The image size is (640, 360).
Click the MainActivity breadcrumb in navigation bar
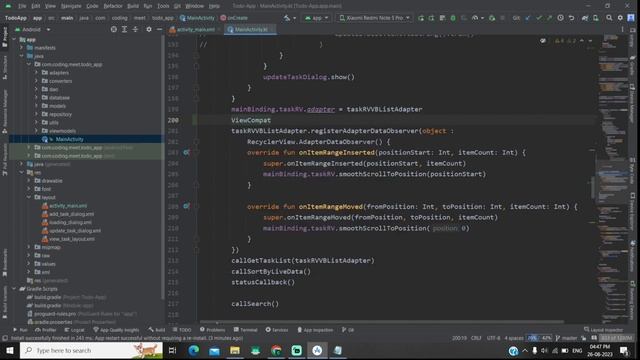(197, 18)
